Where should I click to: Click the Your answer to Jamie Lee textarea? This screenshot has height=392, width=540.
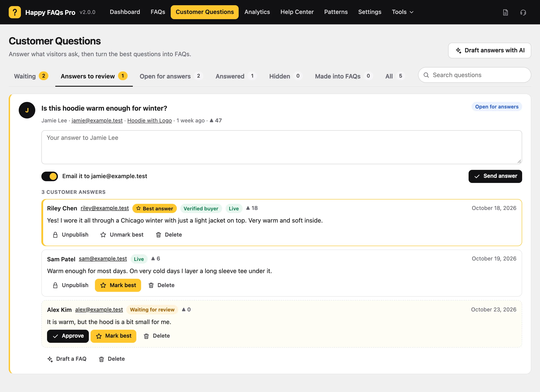[x=282, y=147]
